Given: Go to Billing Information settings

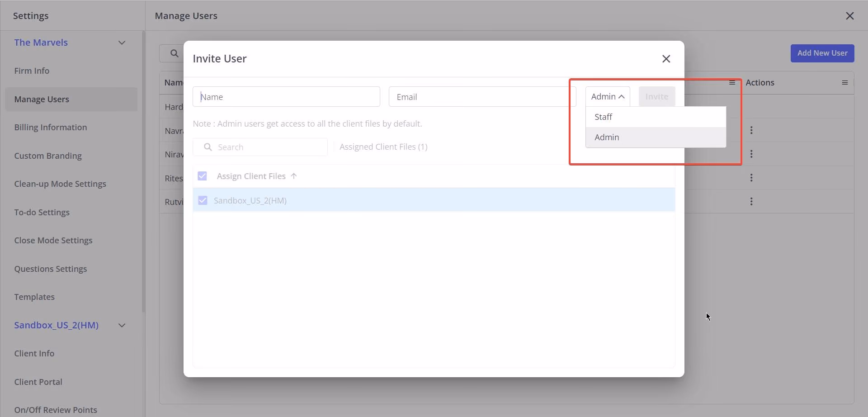Looking at the screenshot, I should point(51,127).
